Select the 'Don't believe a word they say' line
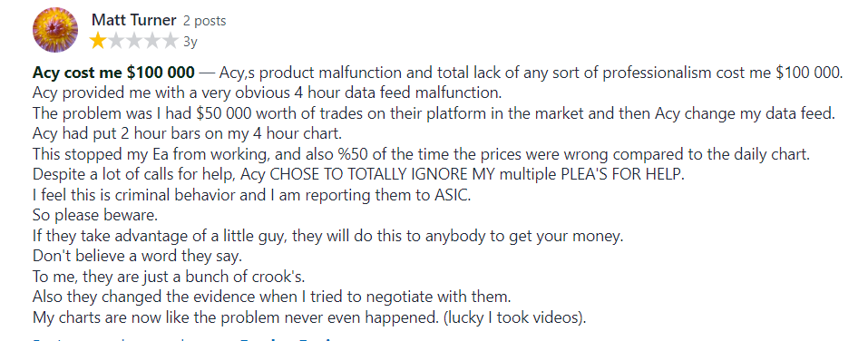Image resolution: width=868 pixels, height=341 pixels. (x=138, y=257)
